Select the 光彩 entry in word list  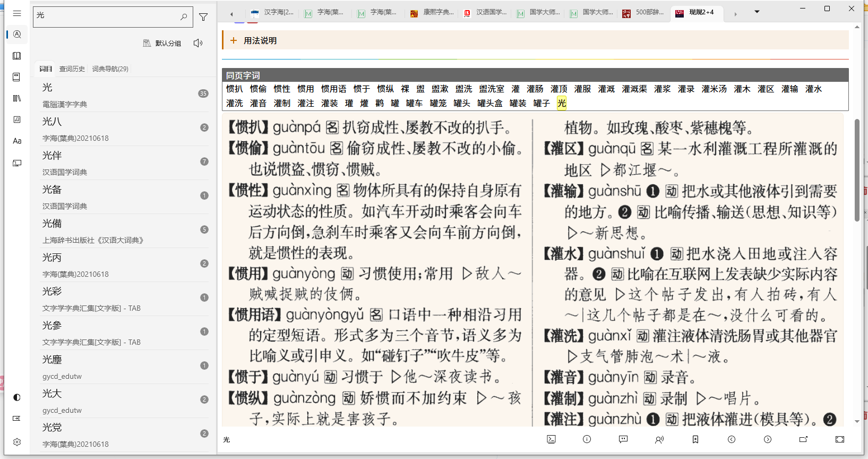(52, 292)
